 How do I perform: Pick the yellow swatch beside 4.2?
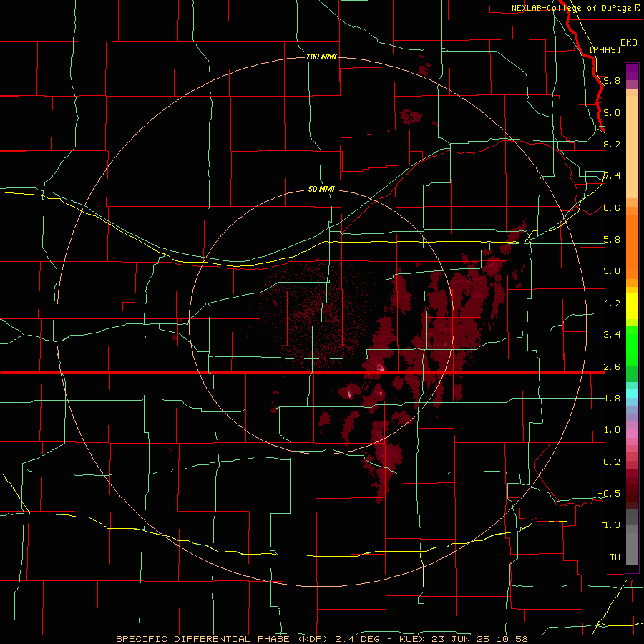point(632,306)
